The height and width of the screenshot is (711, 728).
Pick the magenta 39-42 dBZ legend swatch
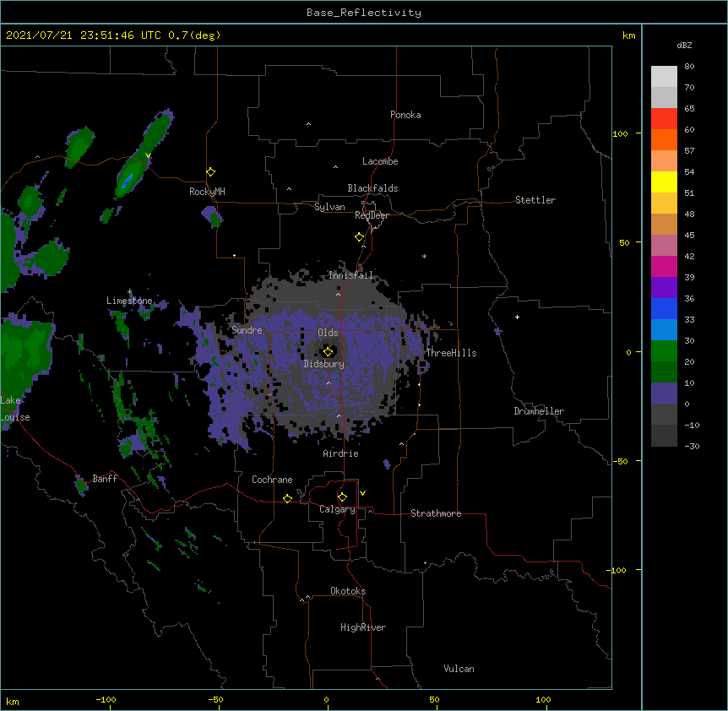click(664, 266)
